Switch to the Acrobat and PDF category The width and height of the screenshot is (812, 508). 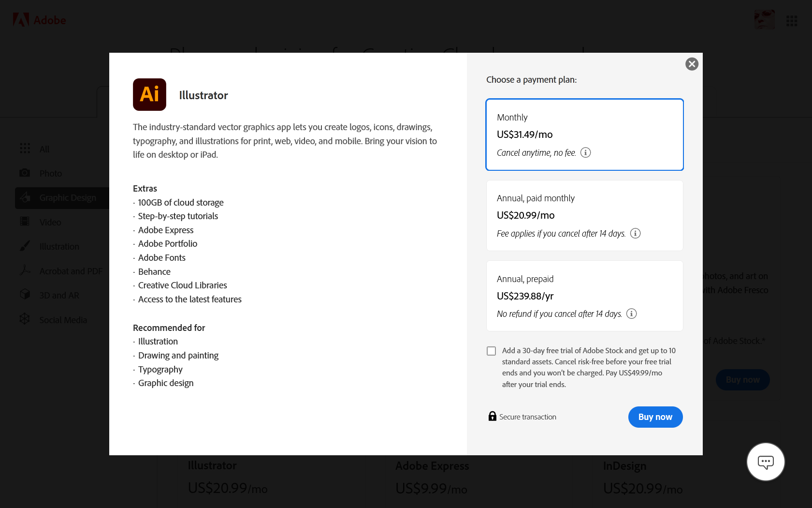pyautogui.click(x=25, y=270)
